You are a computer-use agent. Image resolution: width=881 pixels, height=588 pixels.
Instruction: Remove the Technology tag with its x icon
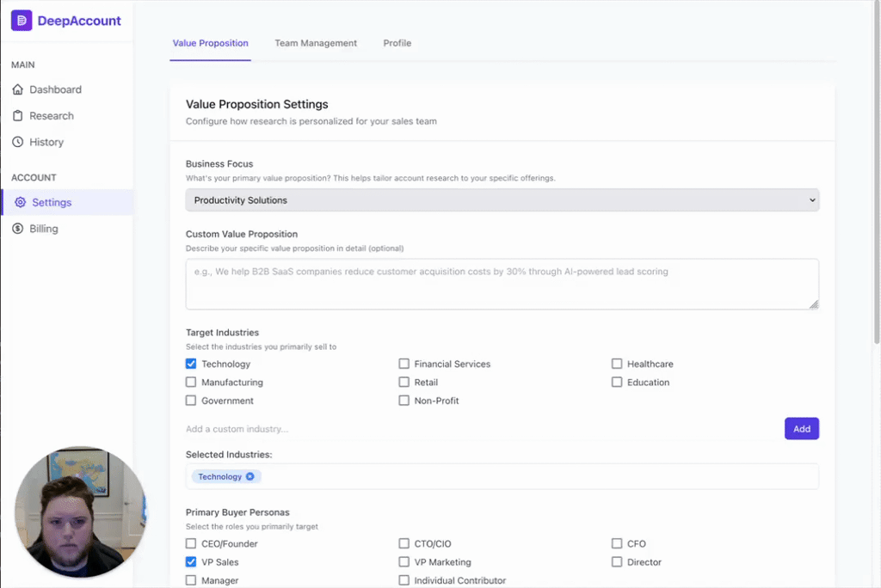(x=250, y=476)
